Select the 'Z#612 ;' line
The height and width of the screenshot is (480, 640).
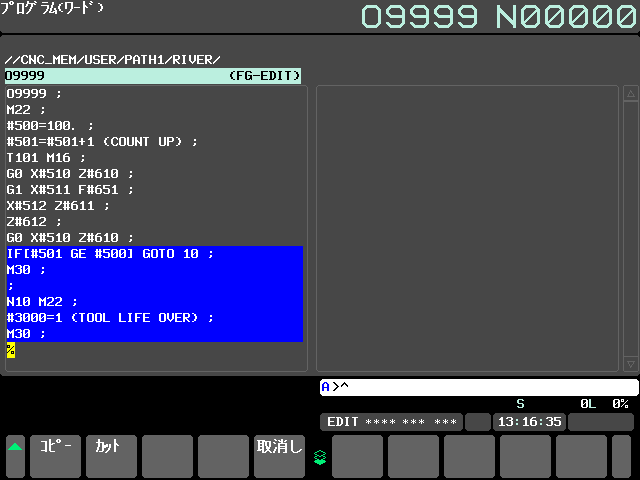tap(34, 222)
